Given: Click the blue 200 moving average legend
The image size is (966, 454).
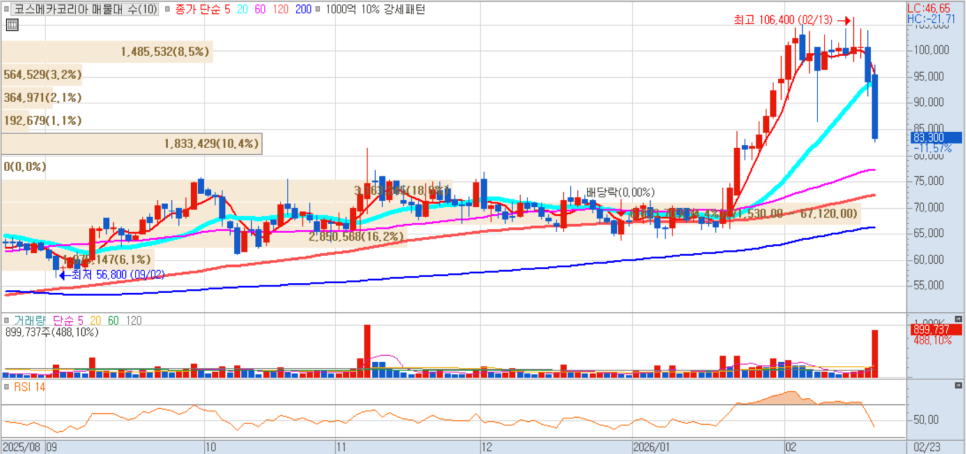Looking at the screenshot, I should click(304, 9).
